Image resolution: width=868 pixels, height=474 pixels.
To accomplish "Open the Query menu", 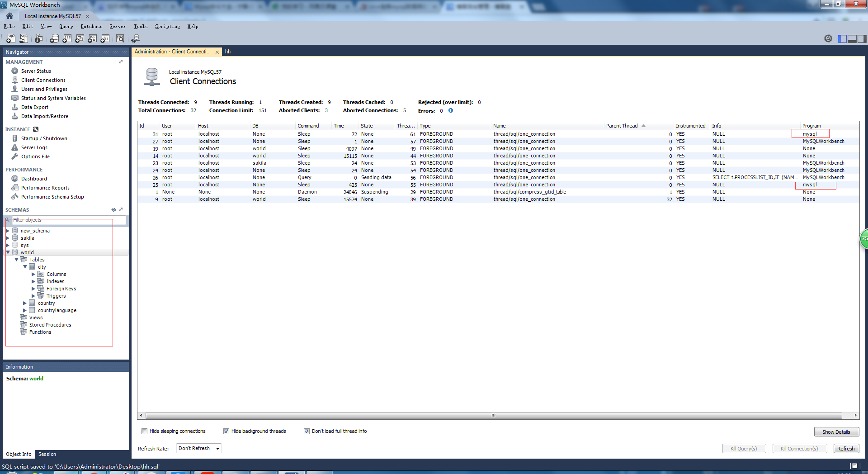I will pyautogui.click(x=66, y=27).
